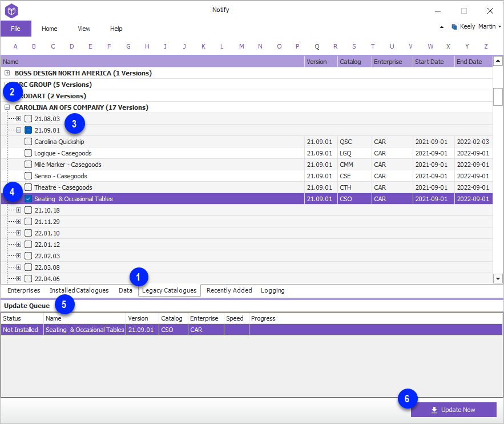Open the Keely Martin user dropdown

[x=499, y=27]
